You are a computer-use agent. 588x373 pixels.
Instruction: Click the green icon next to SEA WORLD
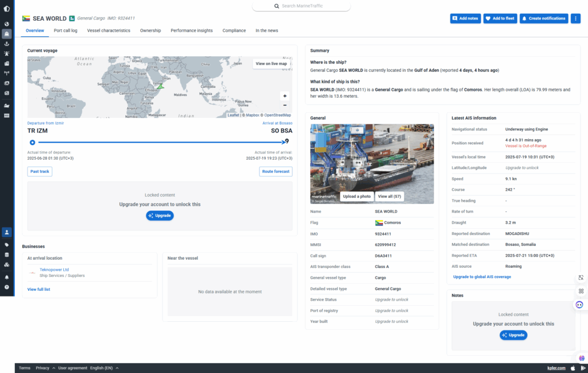pyautogui.click(x=72, y=18)
